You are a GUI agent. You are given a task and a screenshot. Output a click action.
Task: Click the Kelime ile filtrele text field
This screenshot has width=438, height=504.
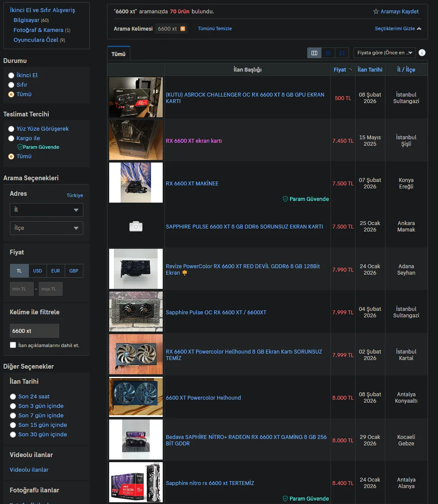point(35,331)
